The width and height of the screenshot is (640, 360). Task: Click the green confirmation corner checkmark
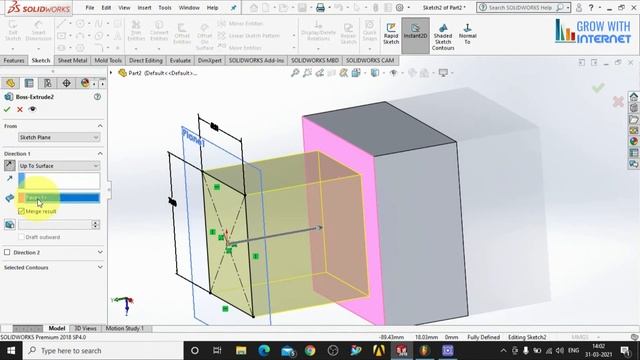click(598, 88)
